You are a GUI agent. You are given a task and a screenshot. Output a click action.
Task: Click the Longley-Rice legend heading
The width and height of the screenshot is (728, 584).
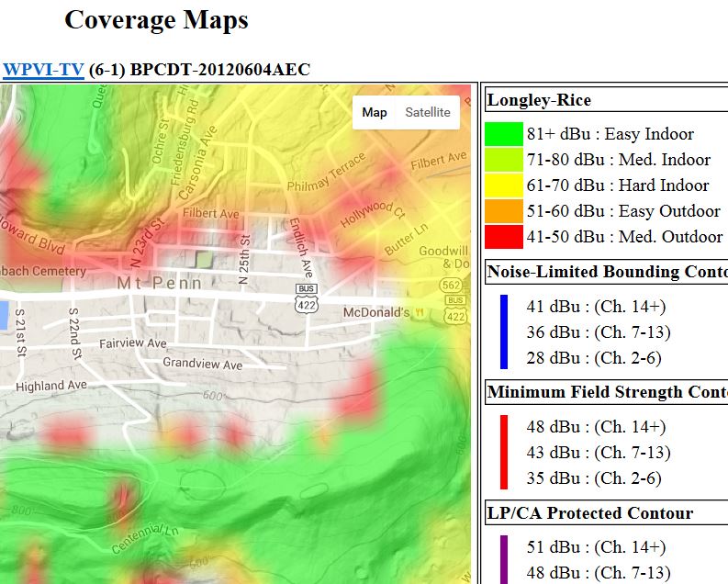tap(539, 100)
